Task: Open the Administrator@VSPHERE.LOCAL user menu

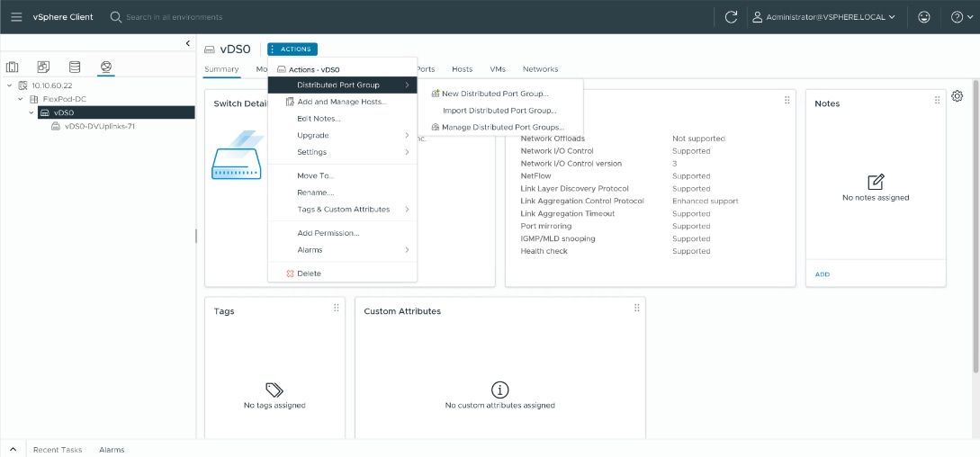Action: [x=823, y=17]
